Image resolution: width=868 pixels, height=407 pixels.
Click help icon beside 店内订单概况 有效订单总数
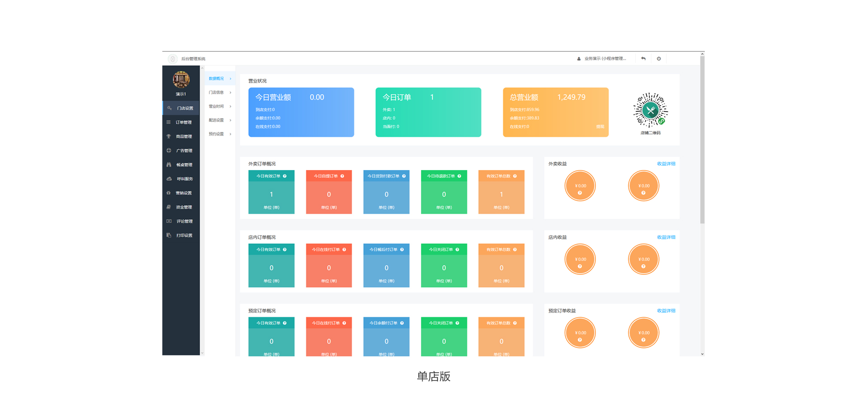[515, 250]
